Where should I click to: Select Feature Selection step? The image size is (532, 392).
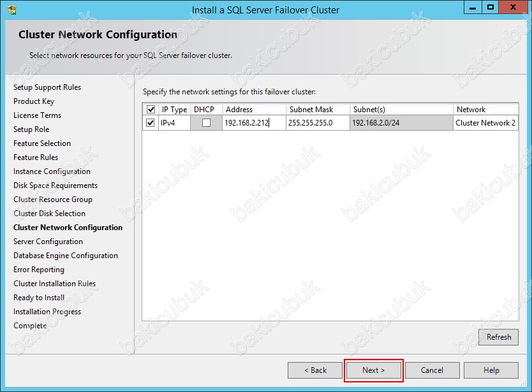[42, 143]
